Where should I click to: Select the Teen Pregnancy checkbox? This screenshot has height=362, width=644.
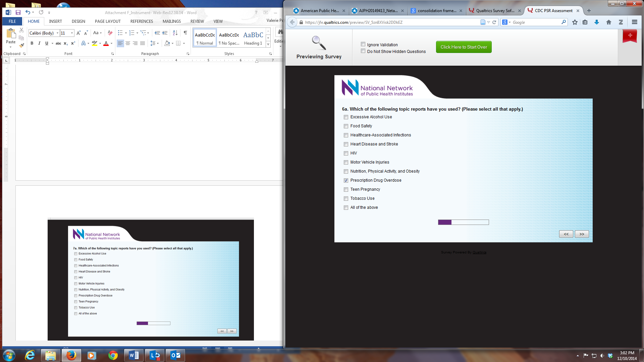pos(346,189)
